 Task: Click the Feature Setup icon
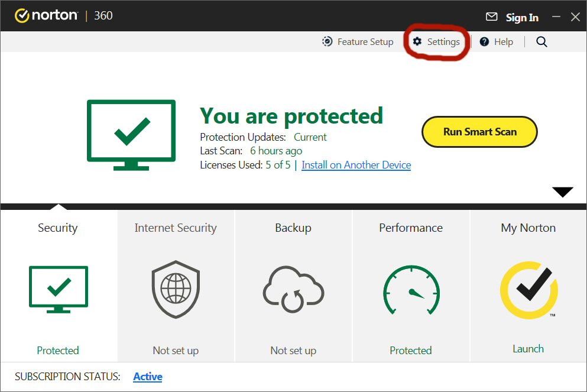(x=327, y=41)
